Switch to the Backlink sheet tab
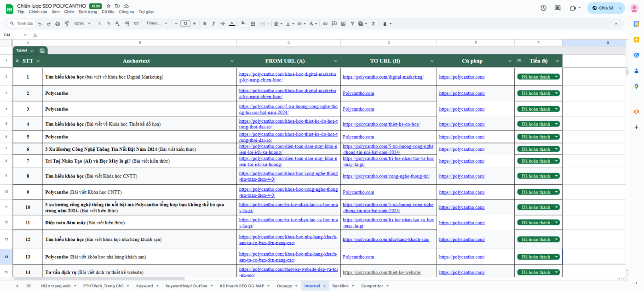The height and width of the screenshot is (291, 644). tap(343, 286)
